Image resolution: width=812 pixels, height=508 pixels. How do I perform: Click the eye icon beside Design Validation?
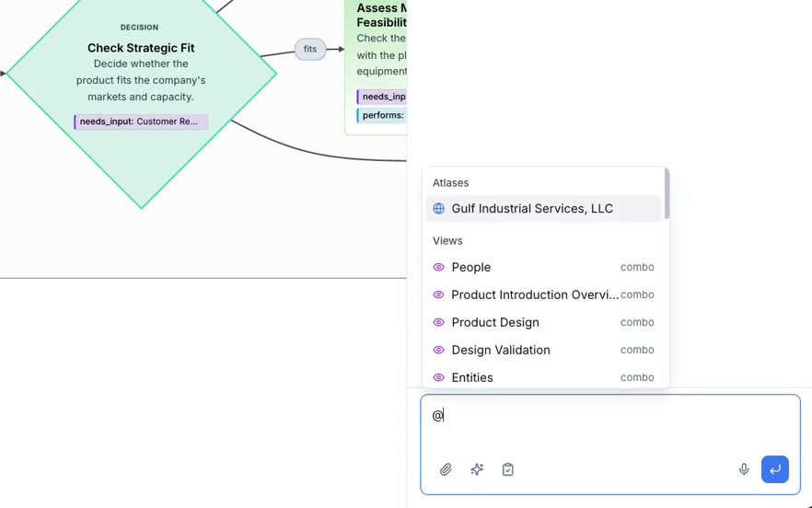pyautogui.click(x=438, y=350)
